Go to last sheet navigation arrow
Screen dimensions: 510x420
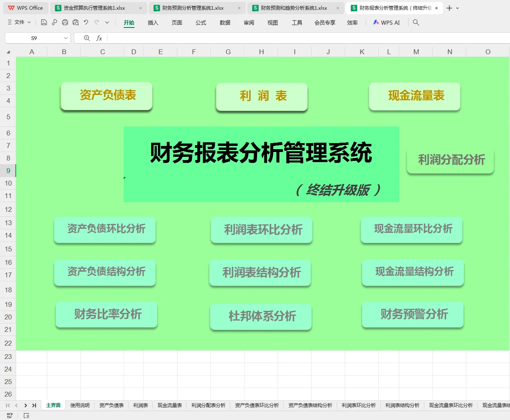(34, 405)
